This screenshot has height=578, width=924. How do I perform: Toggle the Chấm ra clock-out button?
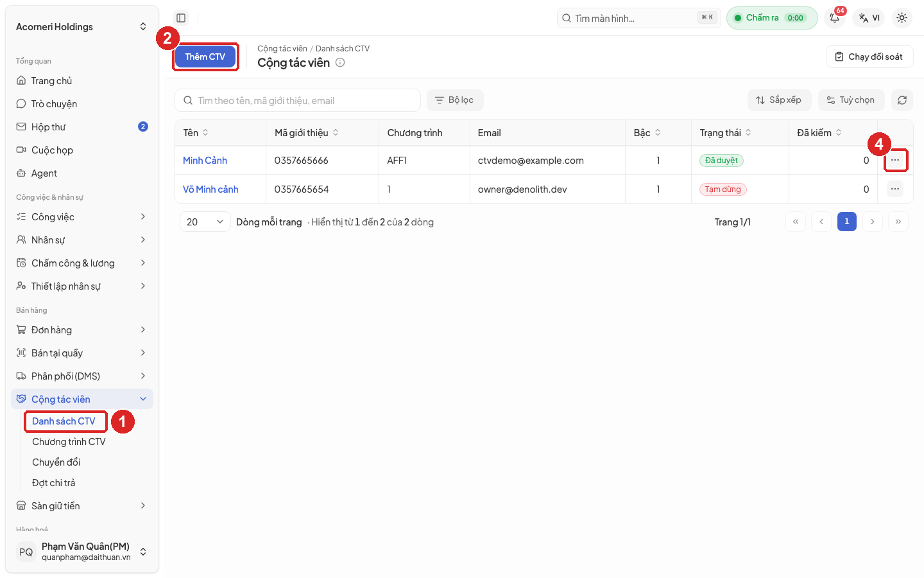pyautogui.click(x=771, y=18)
